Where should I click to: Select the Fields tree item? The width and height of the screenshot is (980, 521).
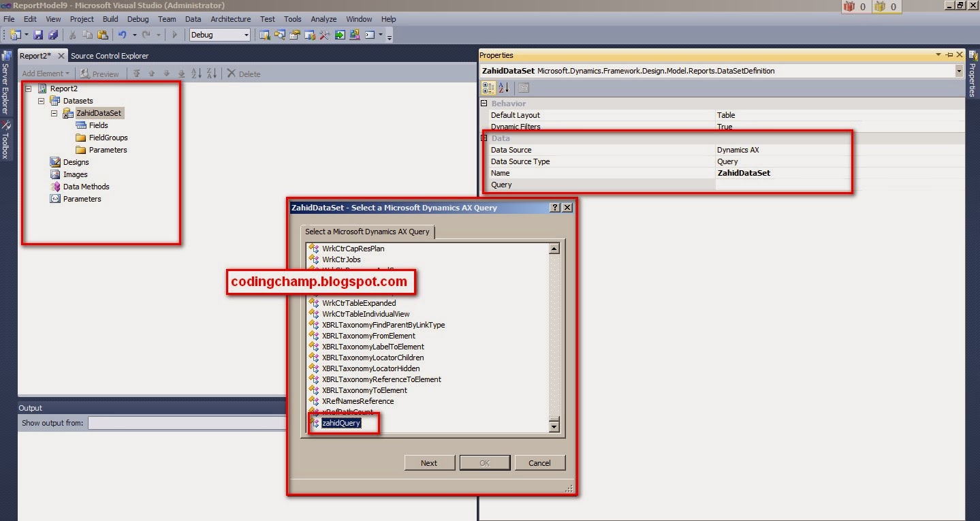[98, 125]
